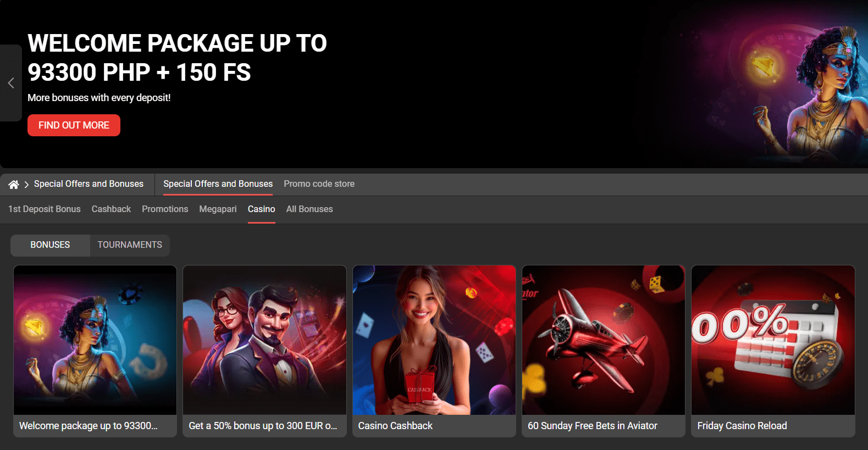The height and width of the screenshot is (450, 868).
Task: Open the Welcome package up to 93300 card
Action: tap(95, 351)
